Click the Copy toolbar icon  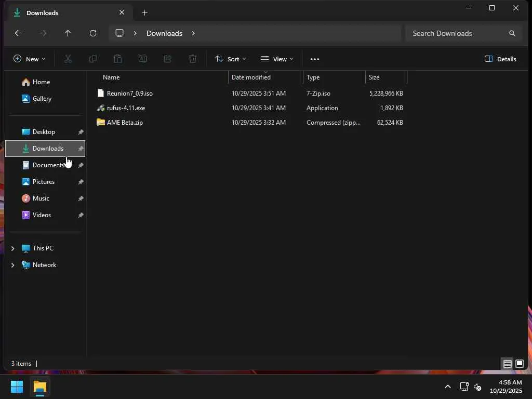tap(93, 59)
